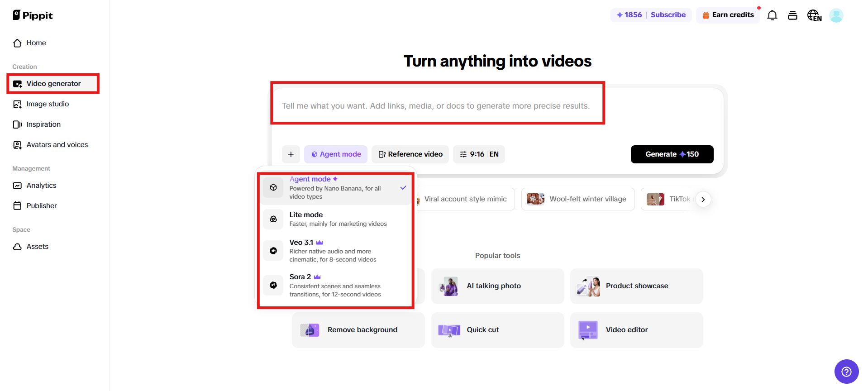Open Inspiration label in sidebar
The height and width of the screenshot is (391, 868).
tap(43, 124)
